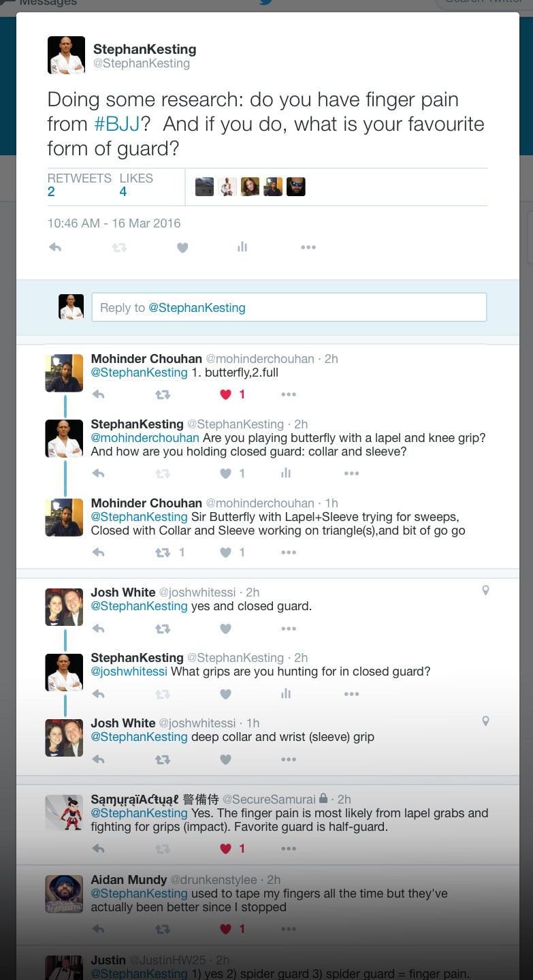Retweet Mohinder's Sir Butterfly reply

pyautogui.click(x=163, y=553)
